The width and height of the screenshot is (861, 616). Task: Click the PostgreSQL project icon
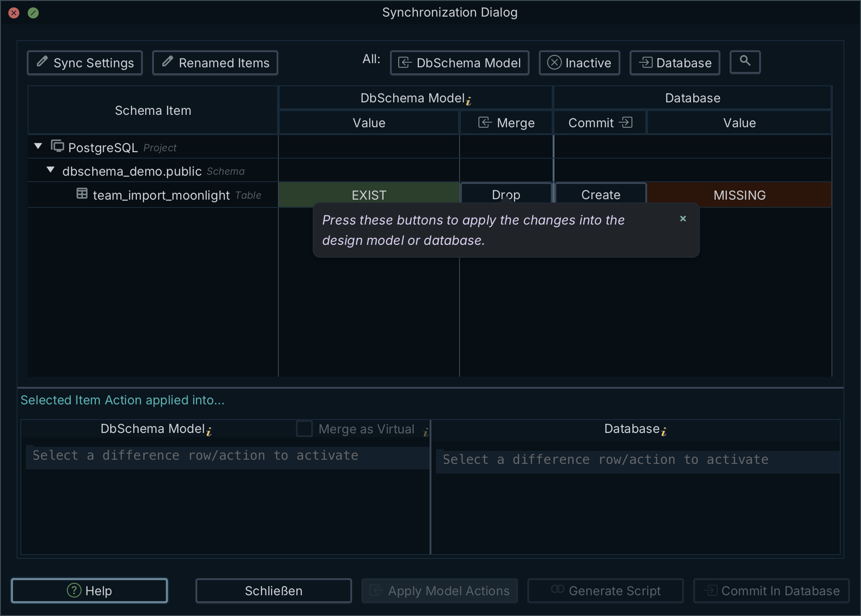[58, 146]
